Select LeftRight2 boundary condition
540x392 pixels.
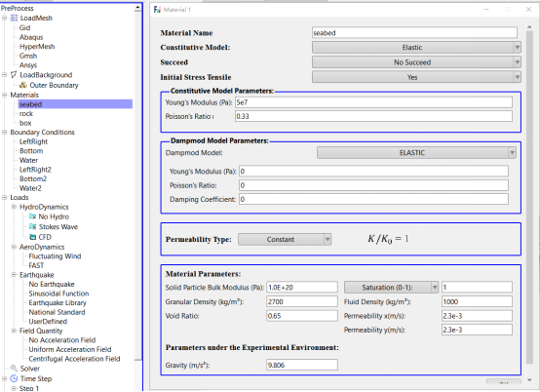click(x=35, y=169)
